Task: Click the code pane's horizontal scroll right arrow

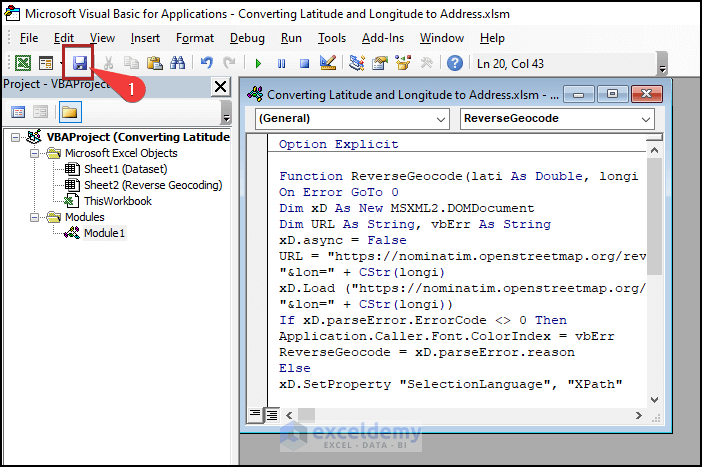Action: 638,416
